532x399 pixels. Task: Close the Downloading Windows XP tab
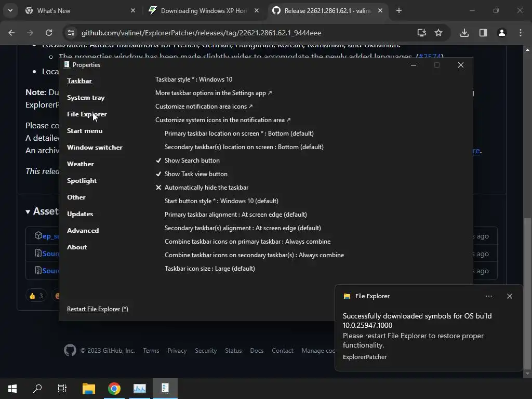(257, 10)
